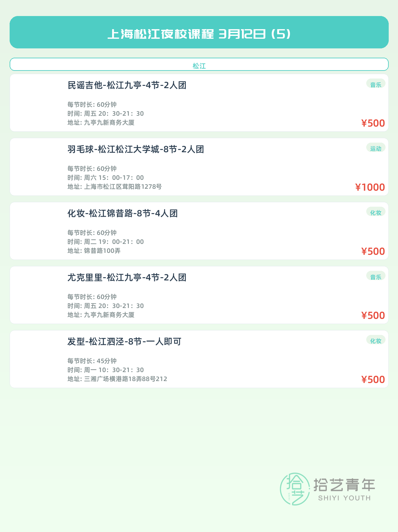
Task: Open the 羽毛球 松江大学城 course title
Action: pyautogui.click(x=136, y=149)
